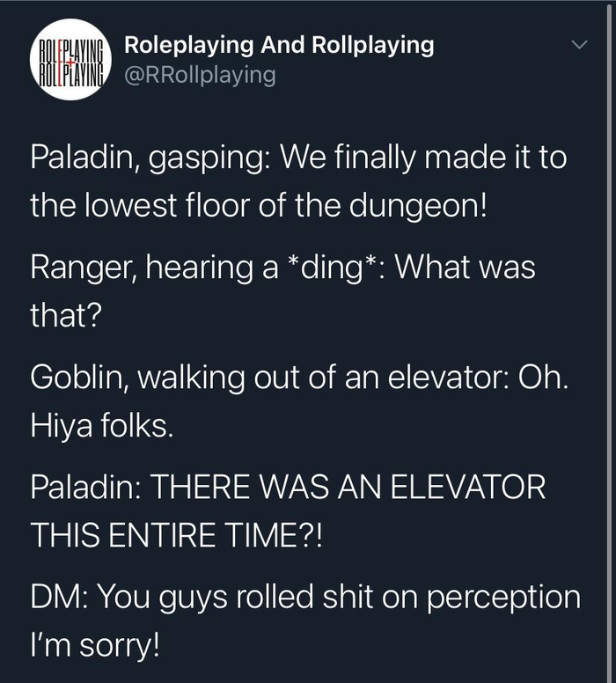Expand the tweet options chevron

point(578,44)
